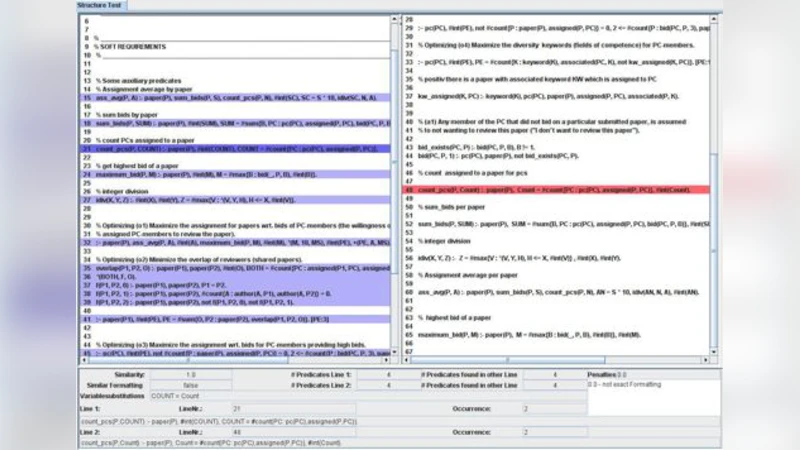Click line 65 maximum_bid in right pane
Viewport: 800px width, 450px height.
[x=550, y=334]
